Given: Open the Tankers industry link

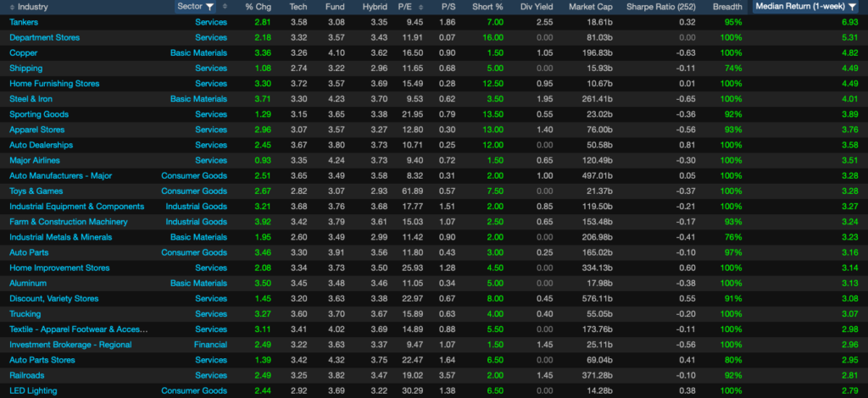Looking at the screenshot, I should [24, 22].
